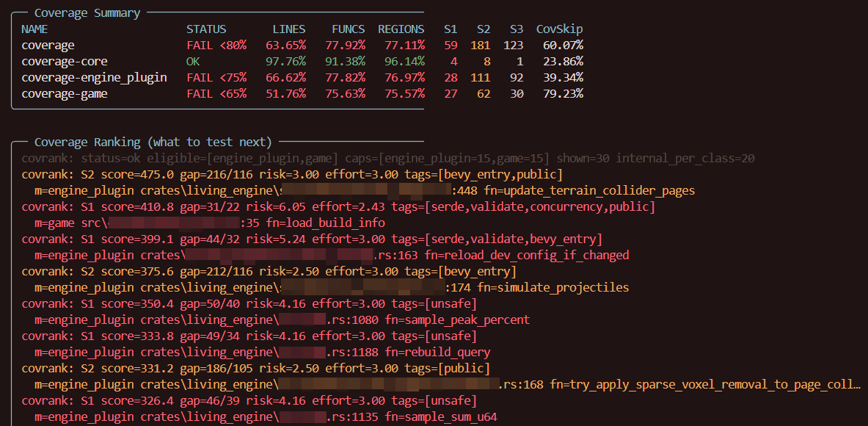Select the coverage-engine_plugin row name
The width and height of the screenshot is (868, 426).
point(94,78)
